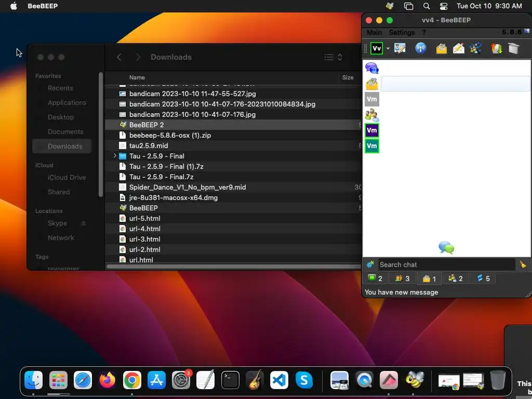This screenshot has width=532, height=399.
Task: Select the teal Vm chat entry
Action: (x=372, y=146)
